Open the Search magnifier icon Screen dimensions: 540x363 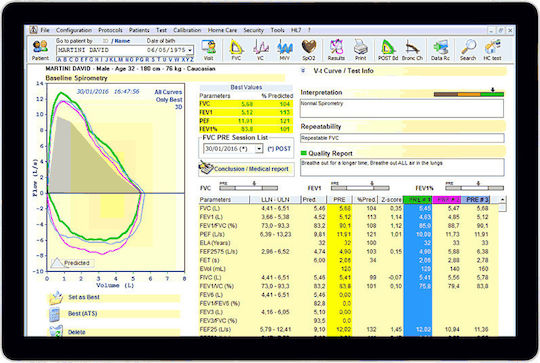click(x=468, y=50)
